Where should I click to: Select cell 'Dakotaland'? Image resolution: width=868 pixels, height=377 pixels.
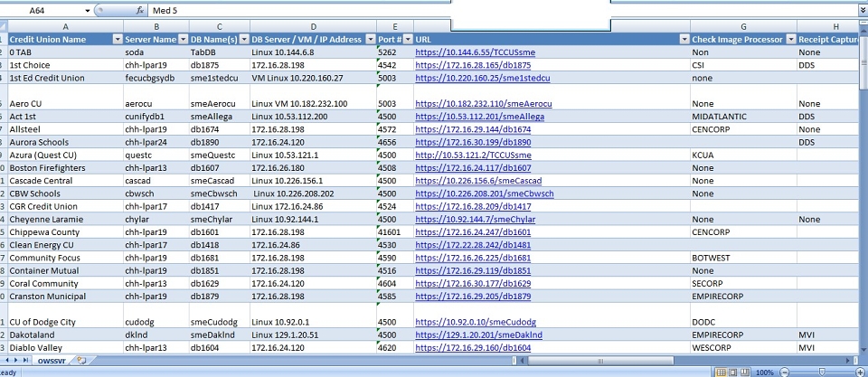[65, 335]
